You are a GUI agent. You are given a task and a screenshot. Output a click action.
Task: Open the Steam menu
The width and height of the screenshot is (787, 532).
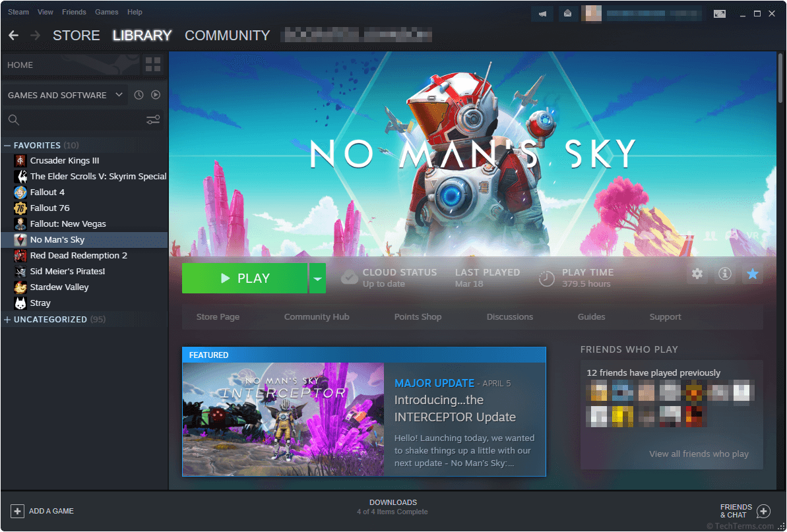(18, 12)
